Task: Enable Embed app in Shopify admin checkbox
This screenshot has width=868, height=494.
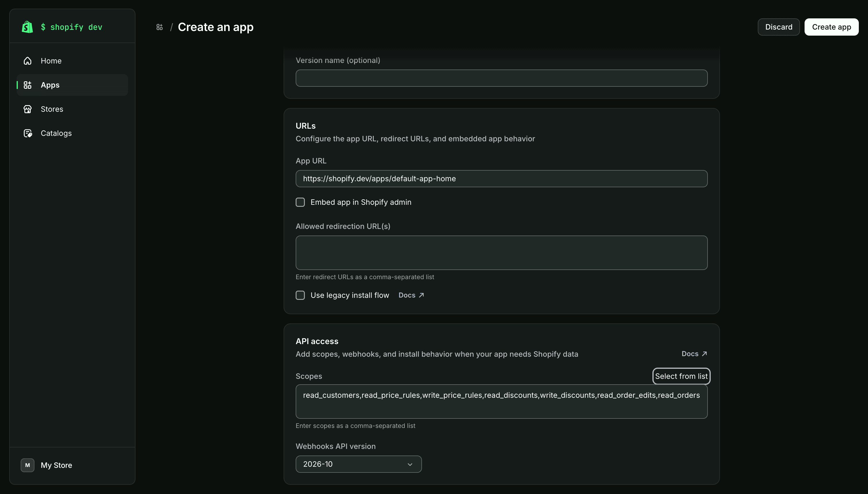Action: point(300,202)
